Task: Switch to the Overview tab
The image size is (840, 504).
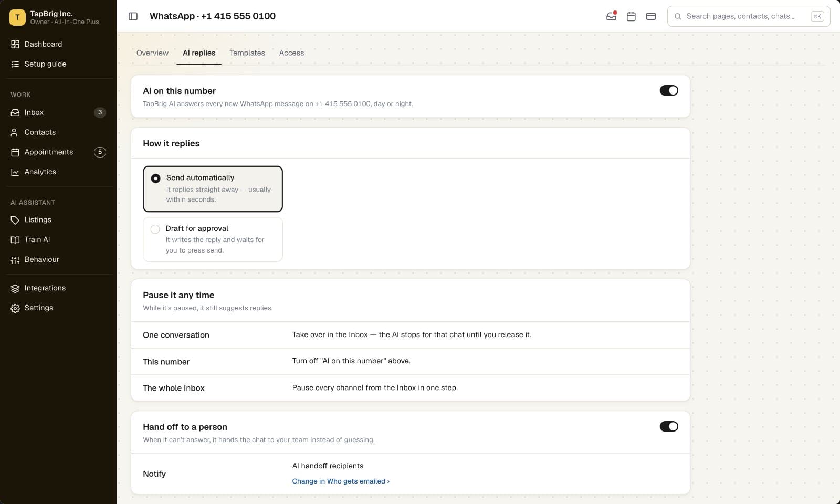Action: pyautogui.click(x=152, y=53)
